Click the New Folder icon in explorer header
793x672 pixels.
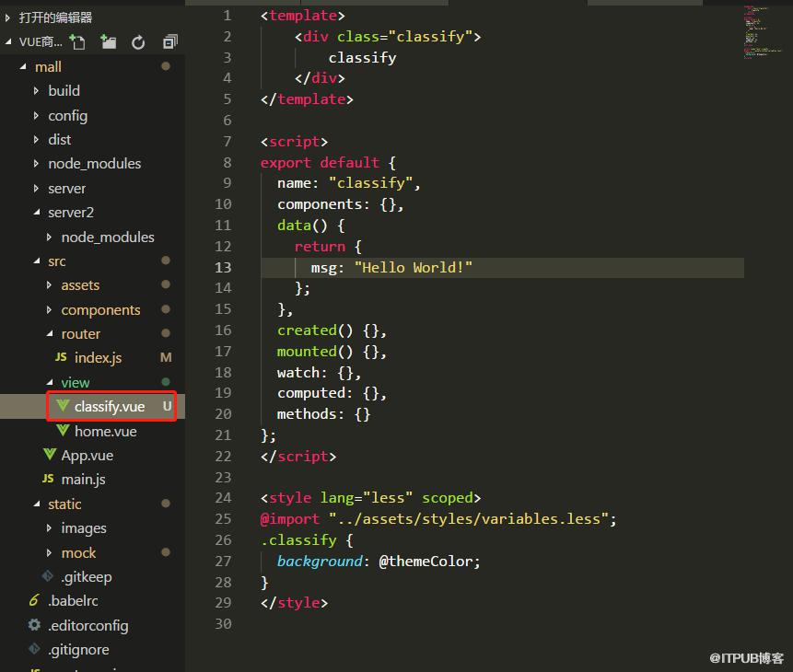point(109,42)
